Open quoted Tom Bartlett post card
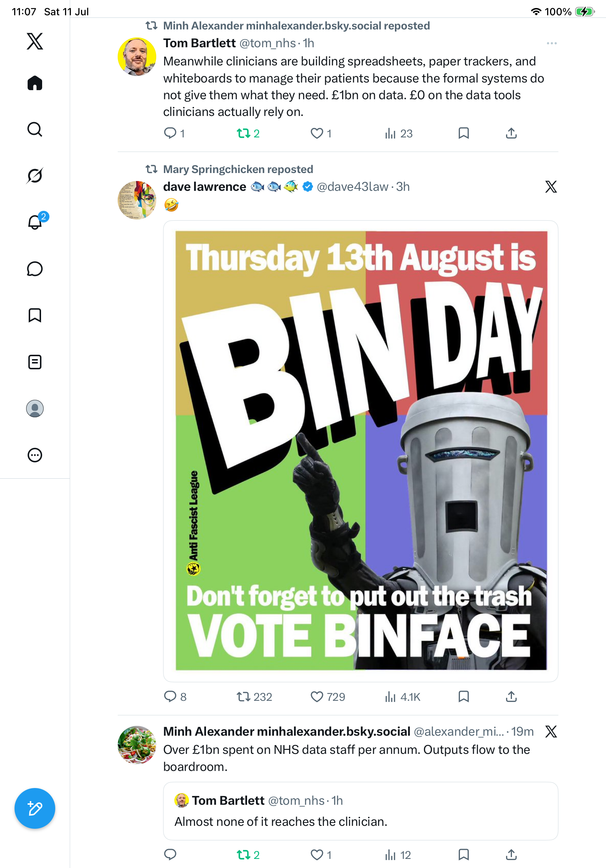This screenshot has width=606, height=868. pos(360,811)
